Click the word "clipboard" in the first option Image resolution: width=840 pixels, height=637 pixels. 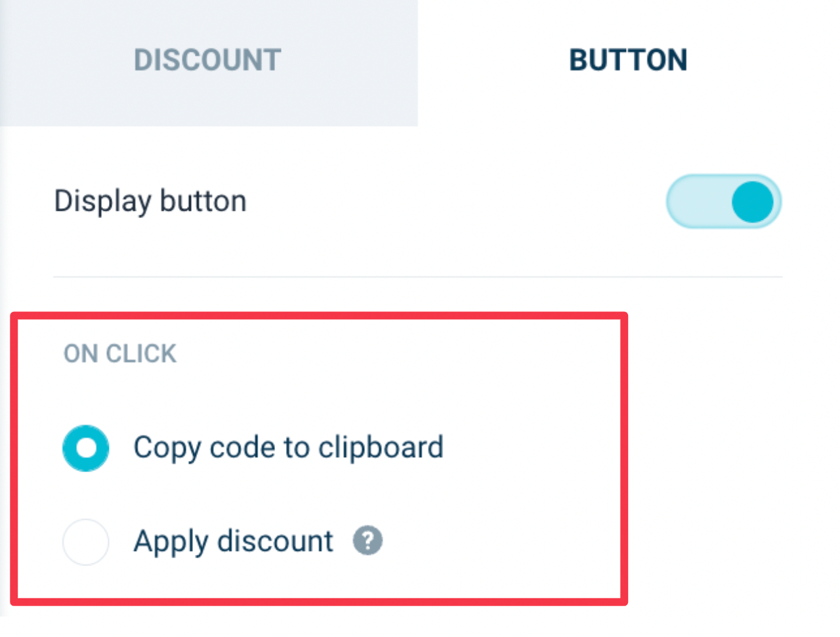coord(381,448)
